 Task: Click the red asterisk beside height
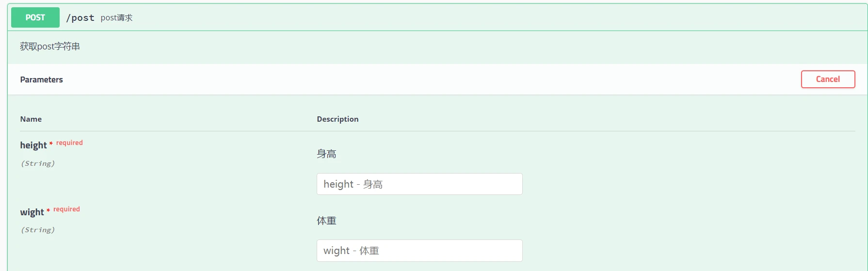(x=51, y=144)
